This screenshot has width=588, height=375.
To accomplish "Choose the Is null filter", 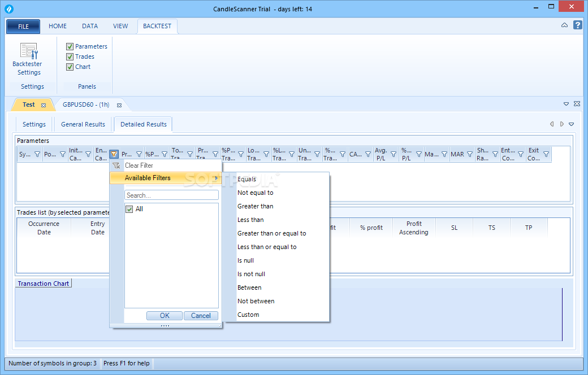I will point(245,260).
